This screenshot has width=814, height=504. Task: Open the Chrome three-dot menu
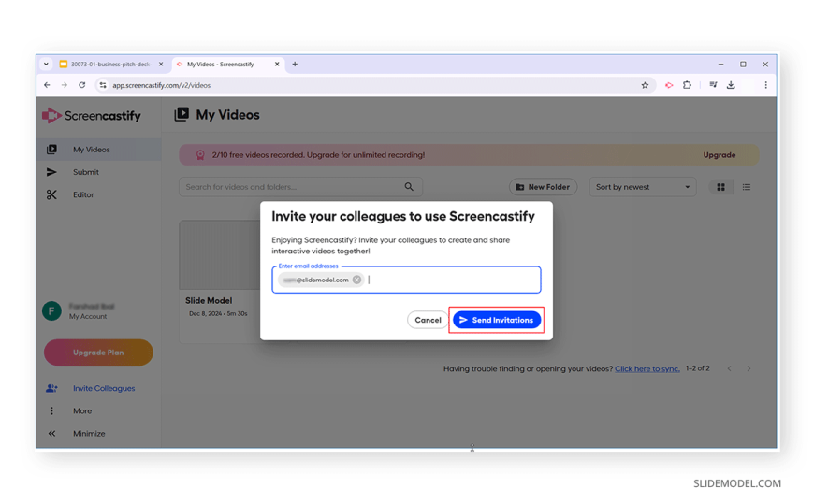pyautogui.click(x=765, y=85)
